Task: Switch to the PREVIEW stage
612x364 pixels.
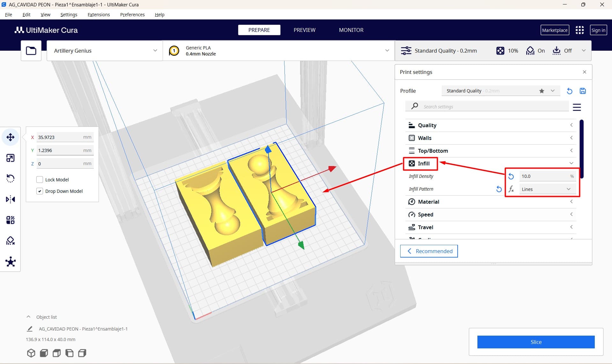Action: pyautogui.click(x=305, y=30)
